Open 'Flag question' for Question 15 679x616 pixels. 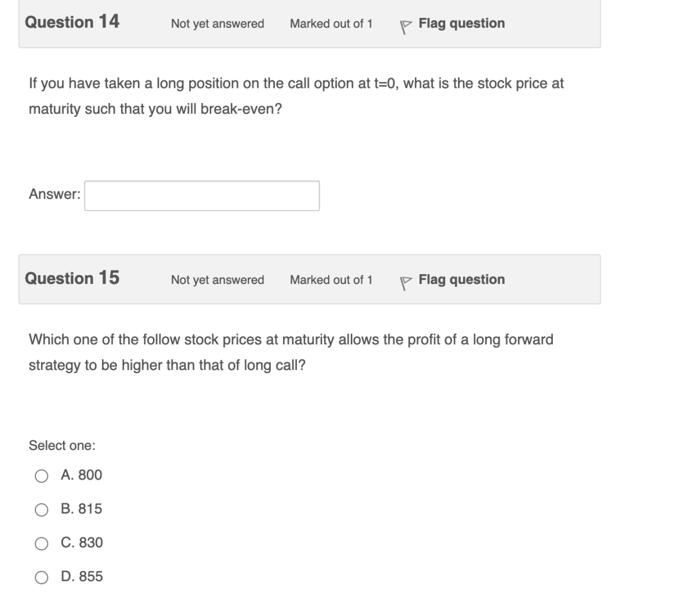click(461, 279)
